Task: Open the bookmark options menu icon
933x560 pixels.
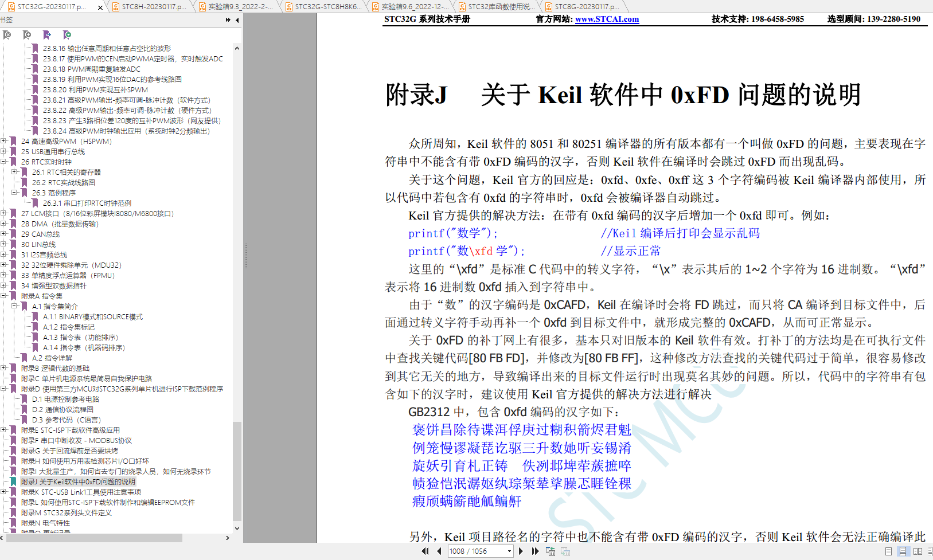Action: (x=67, y=35)
